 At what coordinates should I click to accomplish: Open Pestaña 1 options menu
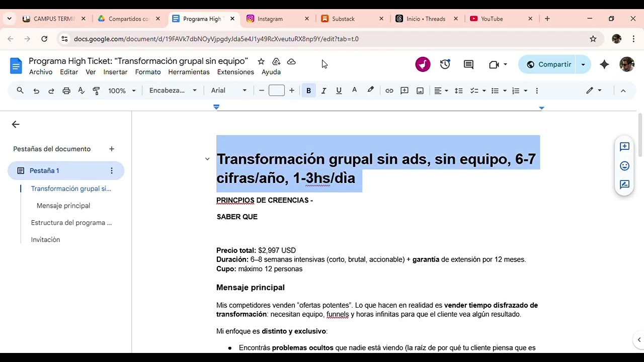pos(112,171)
